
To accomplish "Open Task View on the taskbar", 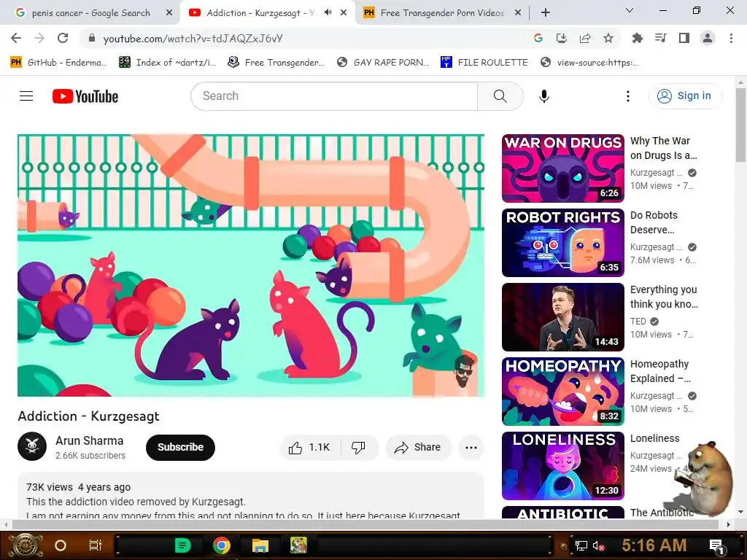I will (x=96, y=545).
